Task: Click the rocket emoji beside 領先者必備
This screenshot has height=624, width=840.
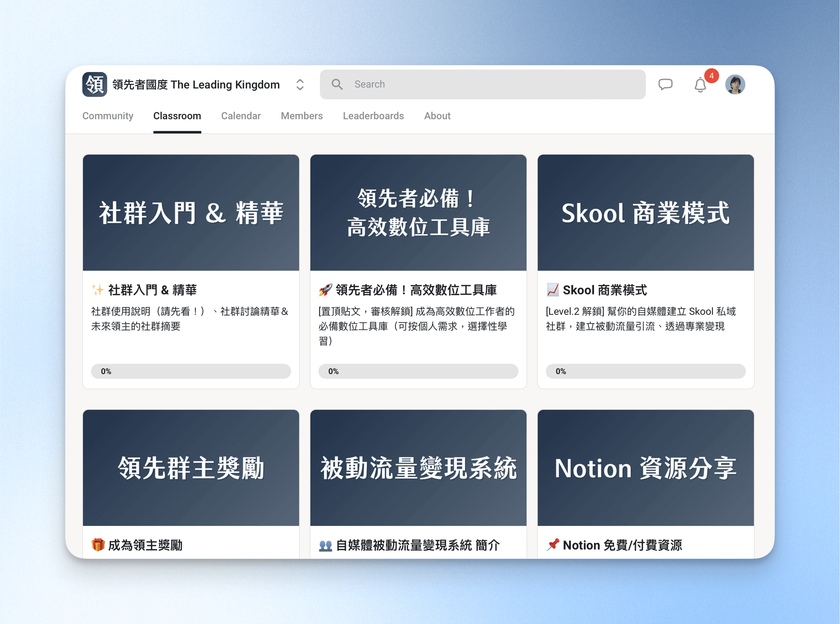Action: click(x=325, y=290)
